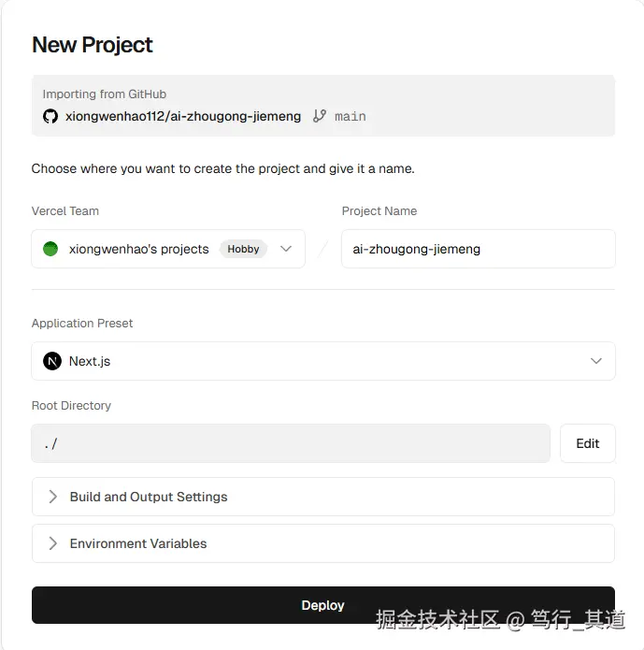The width and height of the screenshot is (644, 650).
Task: Click the chevron arrow in Application Preset
Action: 596,361
